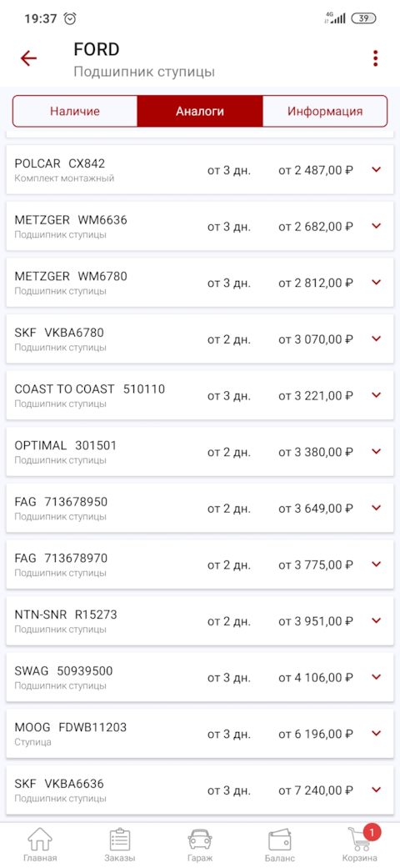Open the Баланс wallet icon

coord(279,839)
